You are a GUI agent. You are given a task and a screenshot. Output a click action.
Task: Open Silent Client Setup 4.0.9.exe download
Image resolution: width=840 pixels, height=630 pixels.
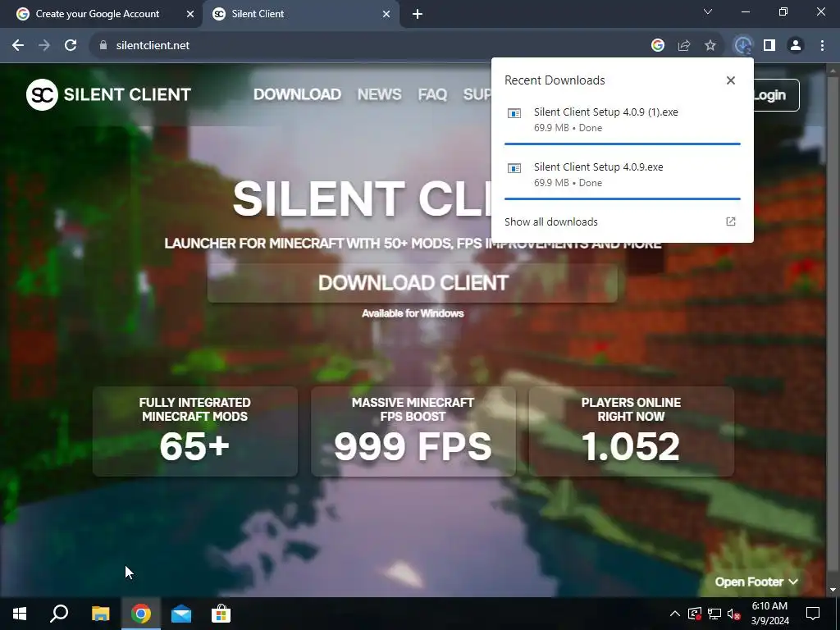point(622,175)
